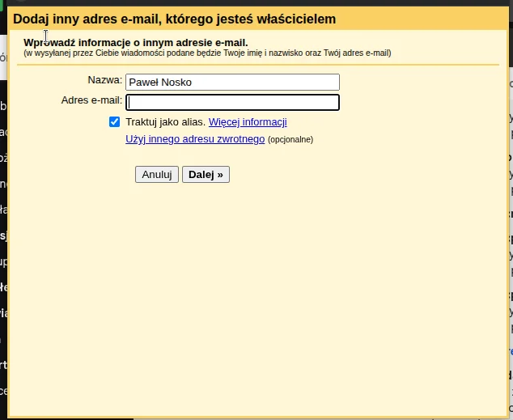Cancel with the Anuluj button
513x420 pixels.
pyautogui.click(x=157, y=174)
